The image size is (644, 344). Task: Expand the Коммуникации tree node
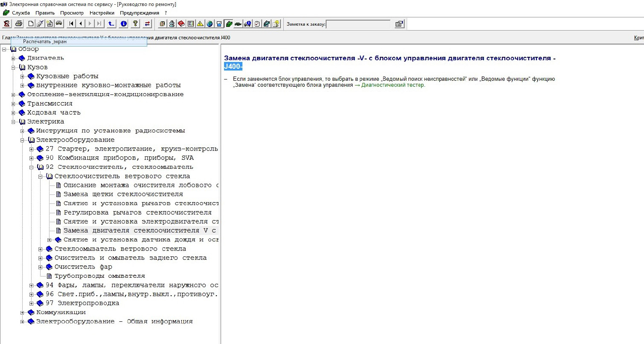(x=23, y=312)
